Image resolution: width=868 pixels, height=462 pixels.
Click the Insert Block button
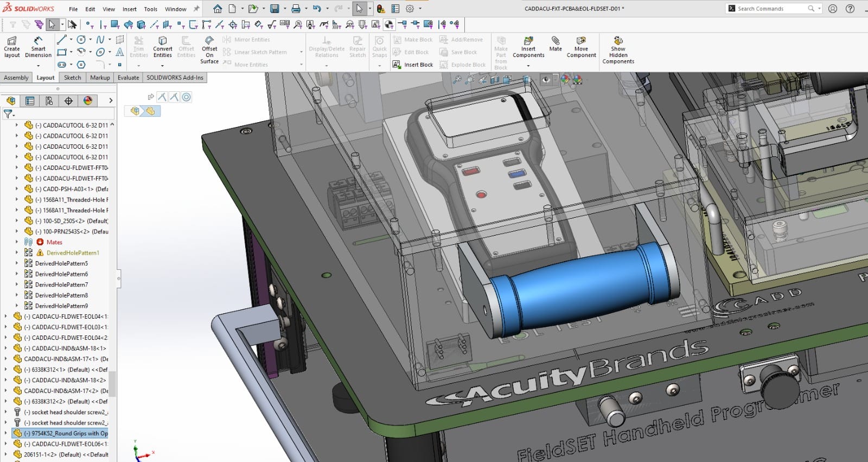click(413, 65)
